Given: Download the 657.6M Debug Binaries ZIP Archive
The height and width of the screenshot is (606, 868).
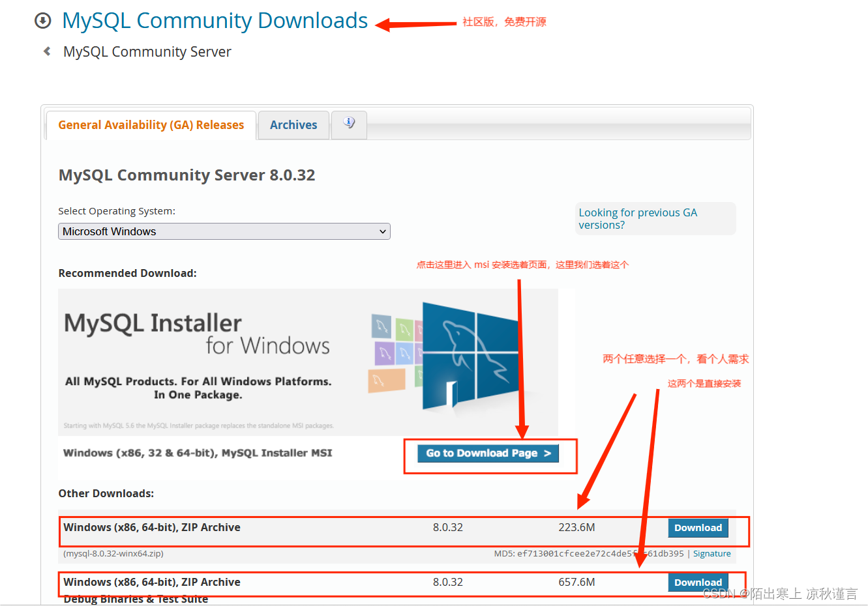Looking at the screenshot, I should 698,583.
